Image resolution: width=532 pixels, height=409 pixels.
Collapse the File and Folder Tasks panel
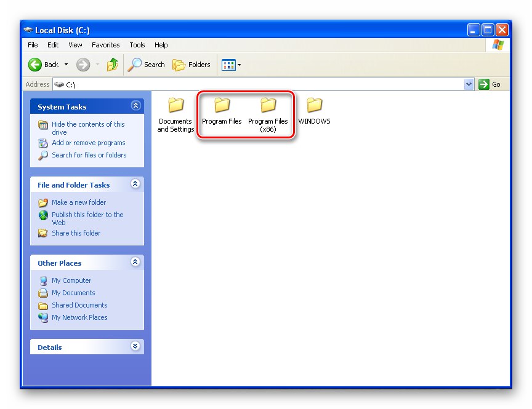click(135, 184)
